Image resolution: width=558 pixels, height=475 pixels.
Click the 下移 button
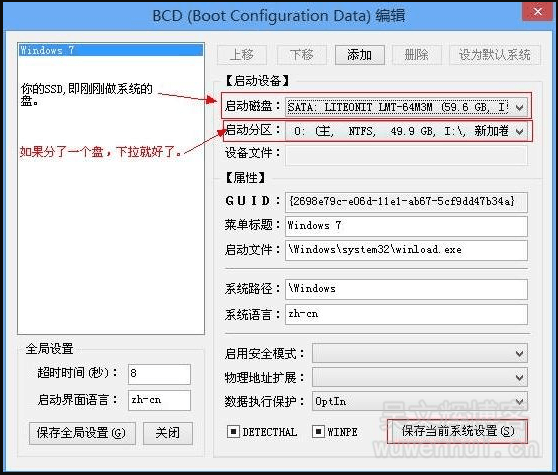click(x=301, y=55)
